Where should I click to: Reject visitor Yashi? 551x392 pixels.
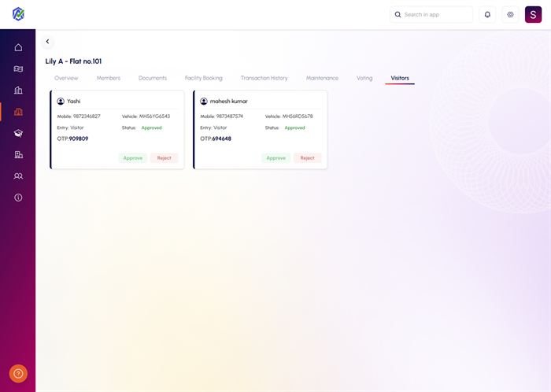click(164, 157)
